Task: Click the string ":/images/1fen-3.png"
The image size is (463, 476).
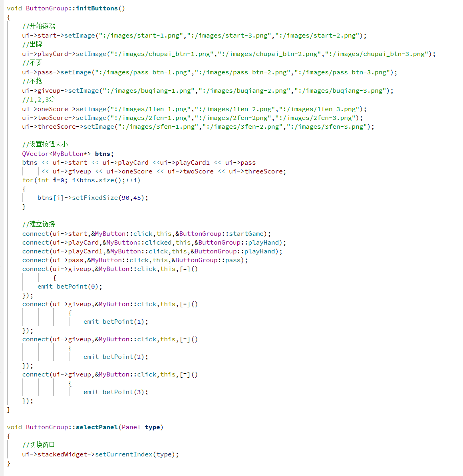Action: [319, 109]
